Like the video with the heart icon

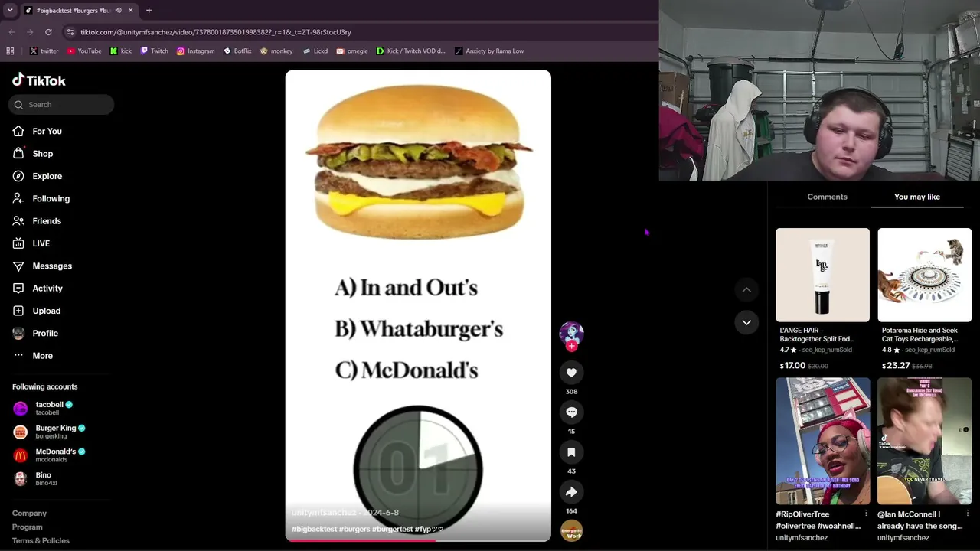(571, 373)
